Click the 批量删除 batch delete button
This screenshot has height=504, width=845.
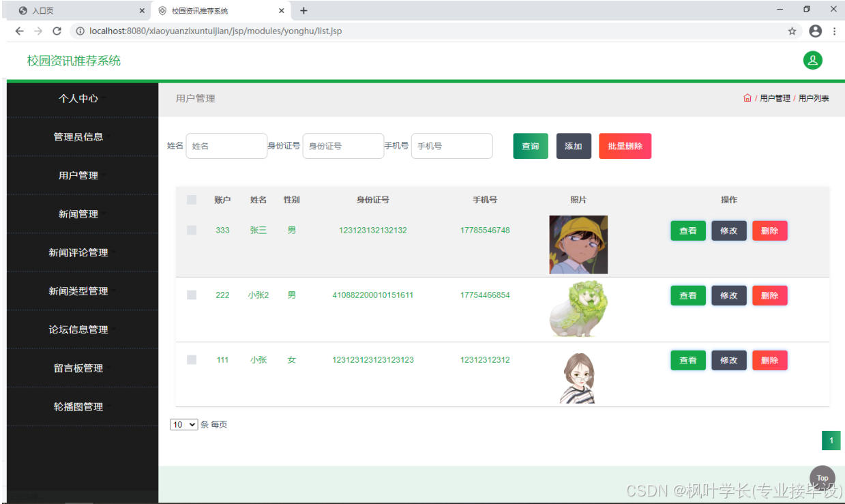625,146
